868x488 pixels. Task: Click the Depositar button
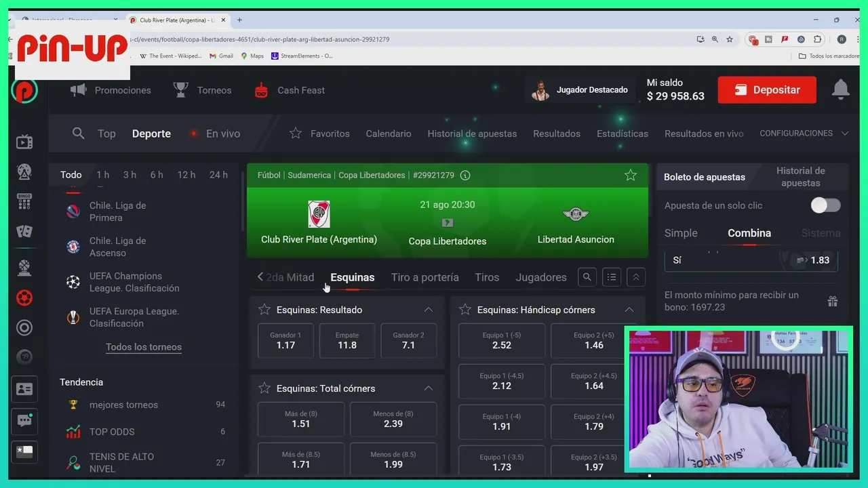point(767,89)
